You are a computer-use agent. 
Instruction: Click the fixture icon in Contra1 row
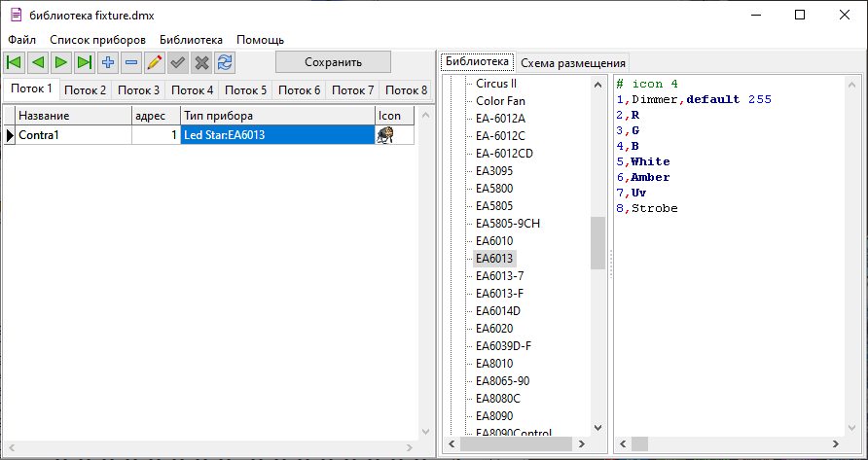384,135
